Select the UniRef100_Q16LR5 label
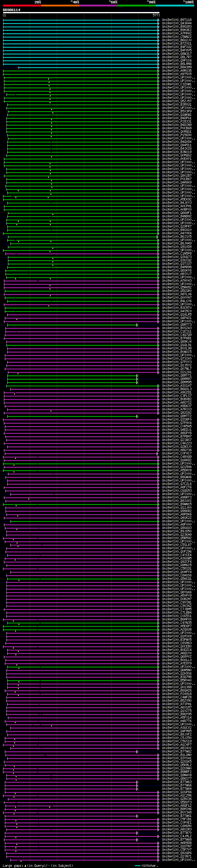This screenshot has width=197, height=868. [177, 314]
